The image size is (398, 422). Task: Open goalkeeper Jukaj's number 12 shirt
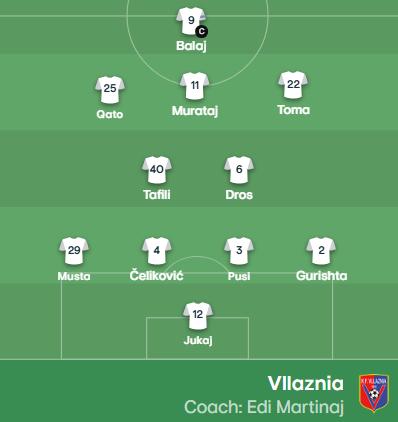198,316
